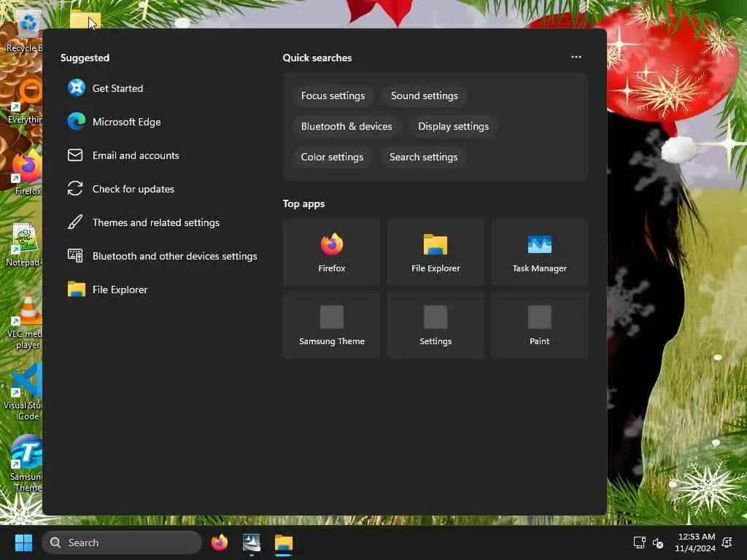The height and width of the screenshot is (560, 747).
Task: Open Settings tile in Top apps
Action: click(436, 325)
